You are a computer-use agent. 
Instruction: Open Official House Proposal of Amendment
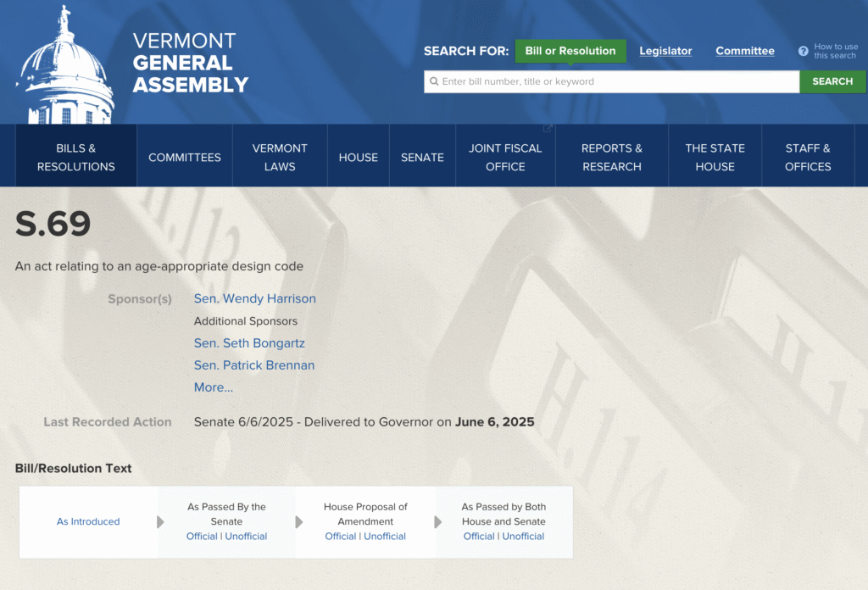click(341, 537)
